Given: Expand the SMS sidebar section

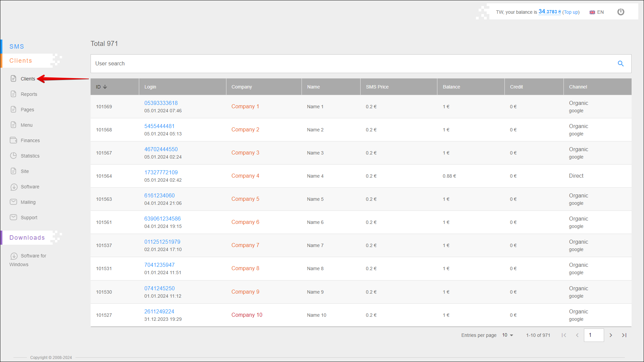Looking at the screenshot, I should point(17,47).
